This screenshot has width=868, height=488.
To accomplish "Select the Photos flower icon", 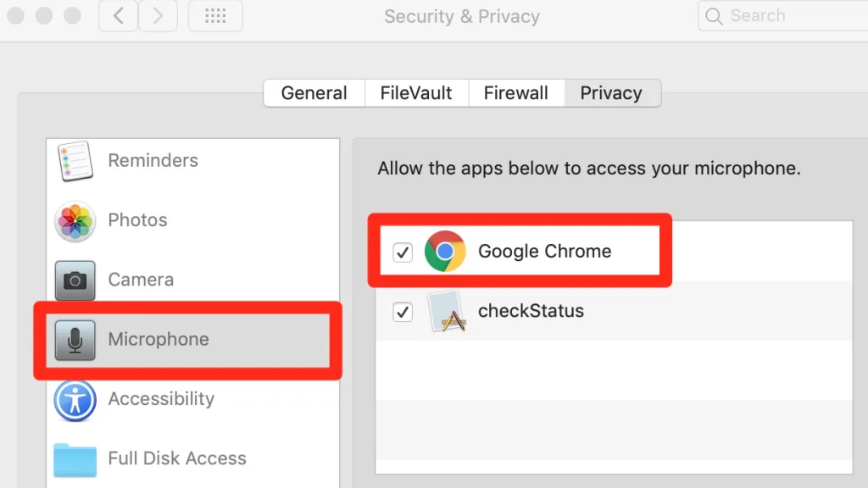I will click(75, 221).
